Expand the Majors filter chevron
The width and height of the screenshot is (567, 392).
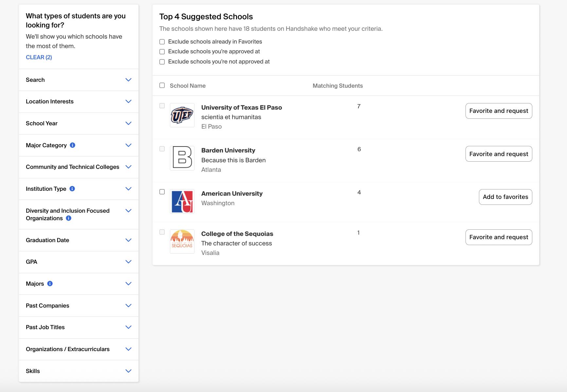(128, 284)
